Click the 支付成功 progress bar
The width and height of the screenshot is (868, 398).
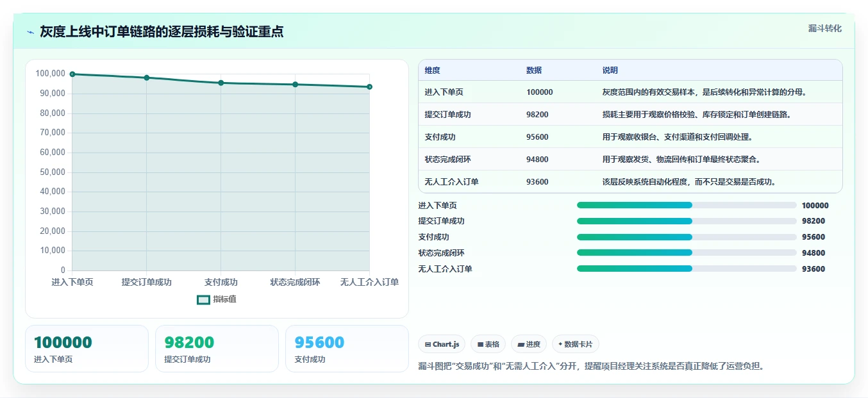tap(687, 237)
